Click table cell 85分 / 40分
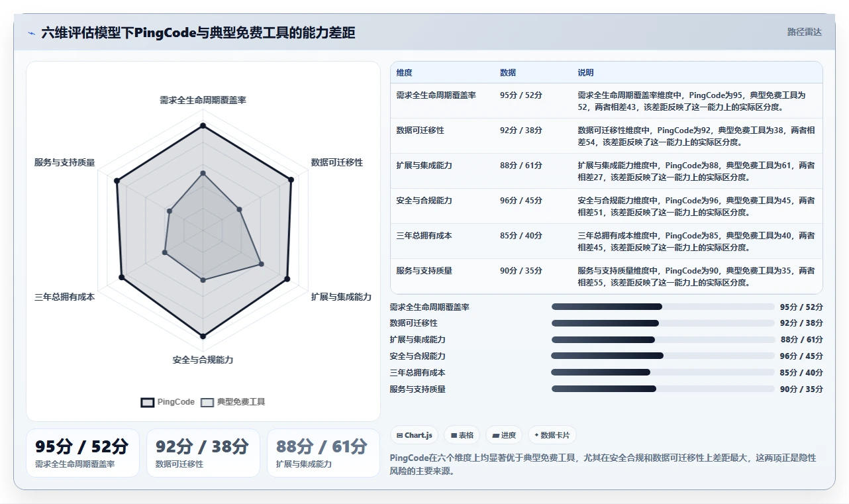Screen dimensions: 849x504 pos(521,236)
